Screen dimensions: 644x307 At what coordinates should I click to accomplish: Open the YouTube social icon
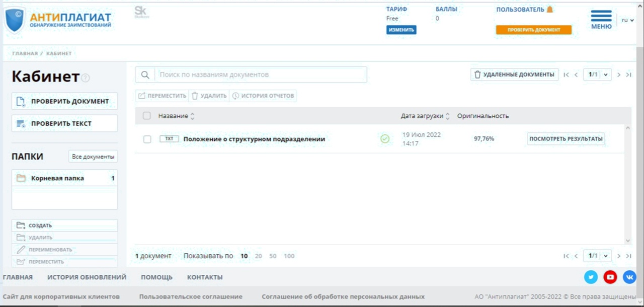[x=610, y=277]
